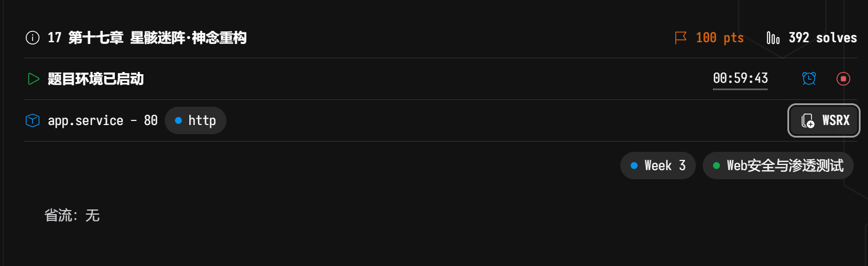
Task: Click the green play triangle icon
Action: (x=33, y=79)
